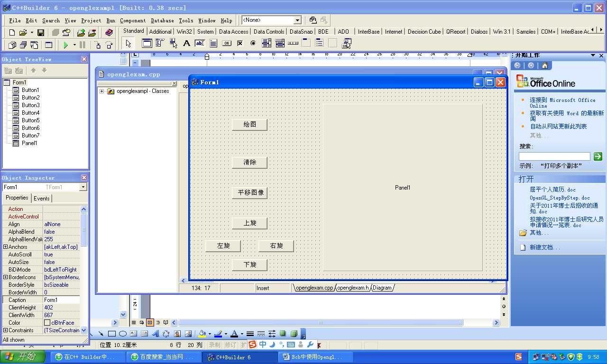Select the ComboBox component icon

(280, 43)
